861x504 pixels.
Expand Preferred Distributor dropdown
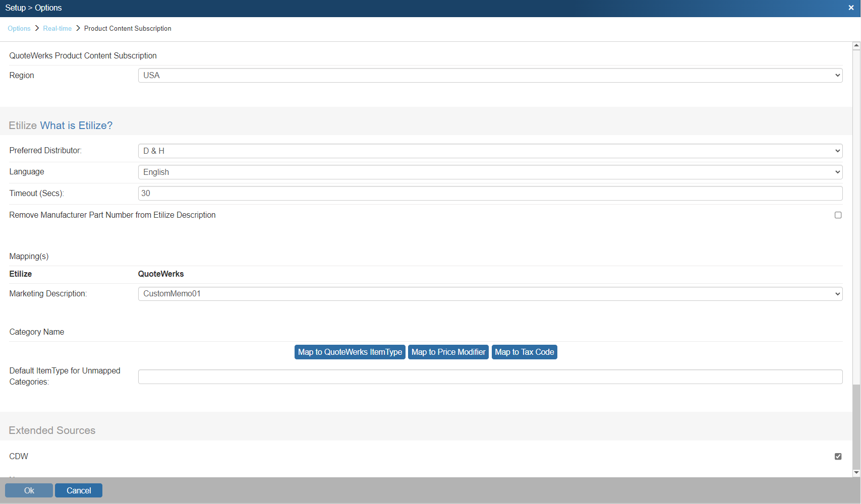tap(490, 151)
